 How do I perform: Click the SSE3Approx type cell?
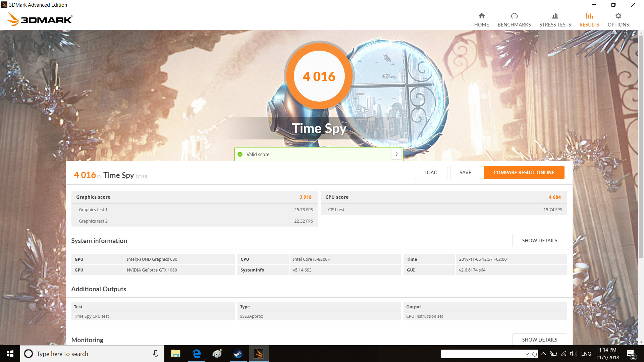[x=319, y=316]
